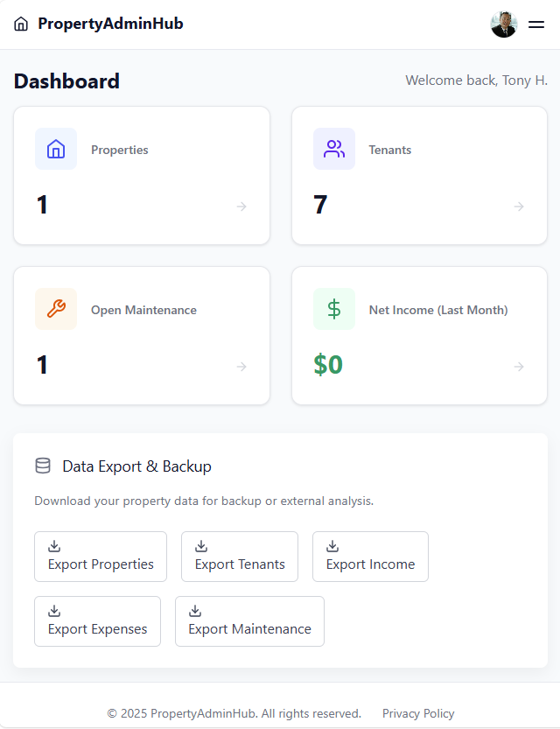Expand the Properties card via its arrow
The width and height of the screenshot is (560, 729).
pyautogui.click(x=241, y=207)
